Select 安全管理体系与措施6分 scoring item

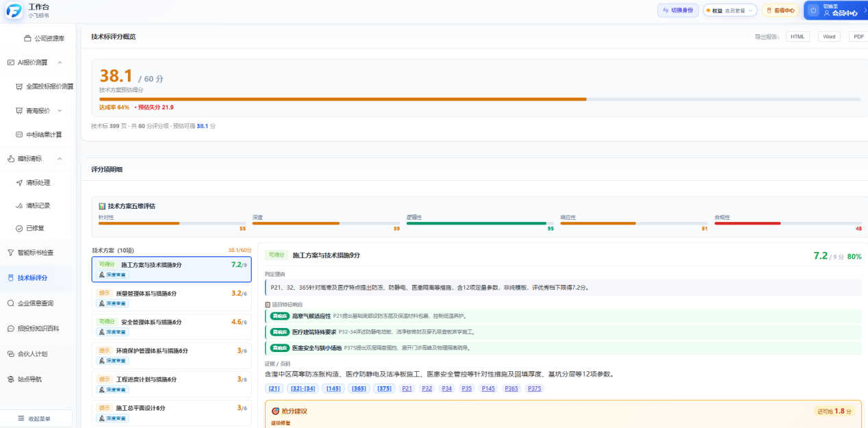coord(171,325)
